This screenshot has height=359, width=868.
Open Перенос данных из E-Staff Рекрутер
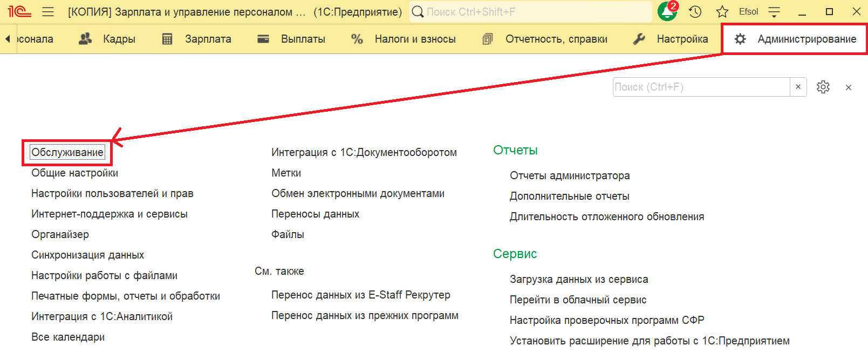pos(361,295)
